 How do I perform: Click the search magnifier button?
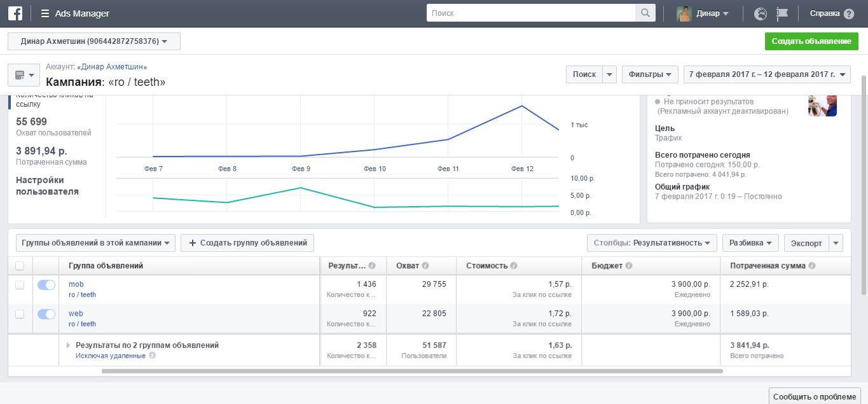[x=645, y=13]
